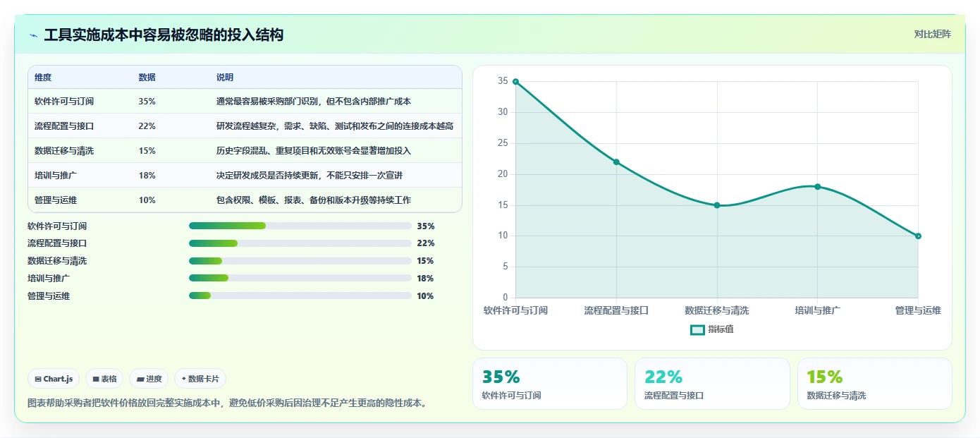
Task: Click the 35% value in the table
Action: point(147,102)
